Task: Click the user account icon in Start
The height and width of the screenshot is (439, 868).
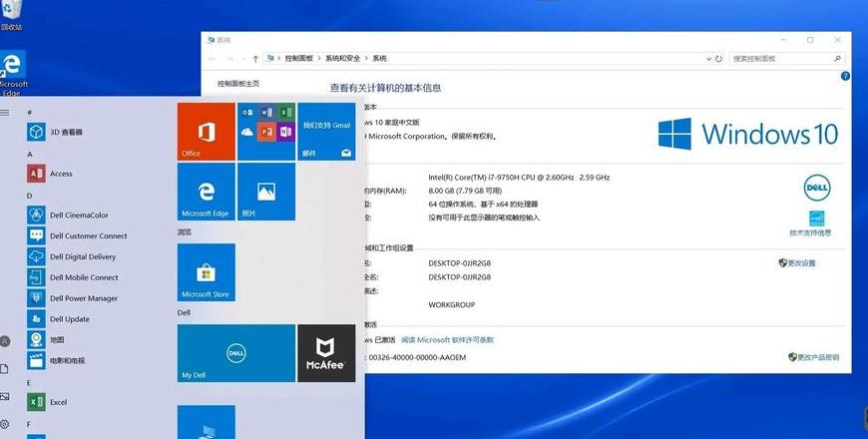Action: click(5, 341)
